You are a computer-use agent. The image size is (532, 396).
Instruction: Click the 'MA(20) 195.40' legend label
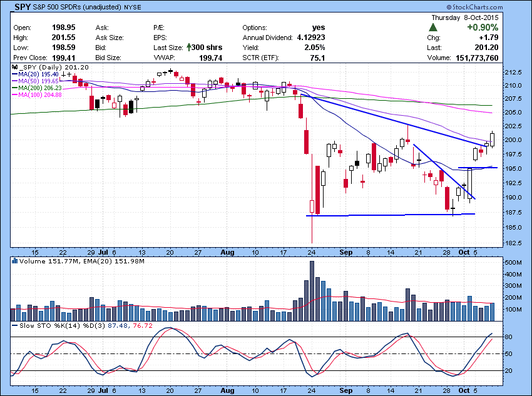[38, 74]
